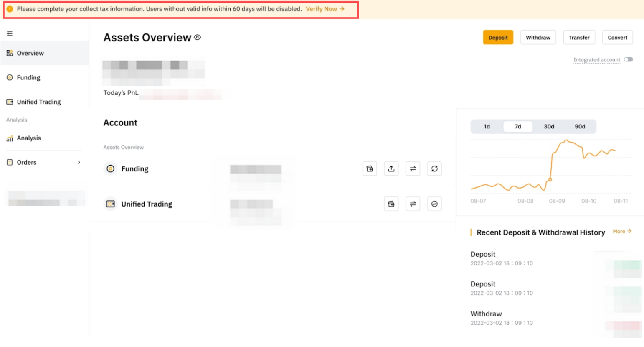Screen dimensions: 644x347
Task: Collapse the sidebar using the menu icon
Action: (10, 33)
